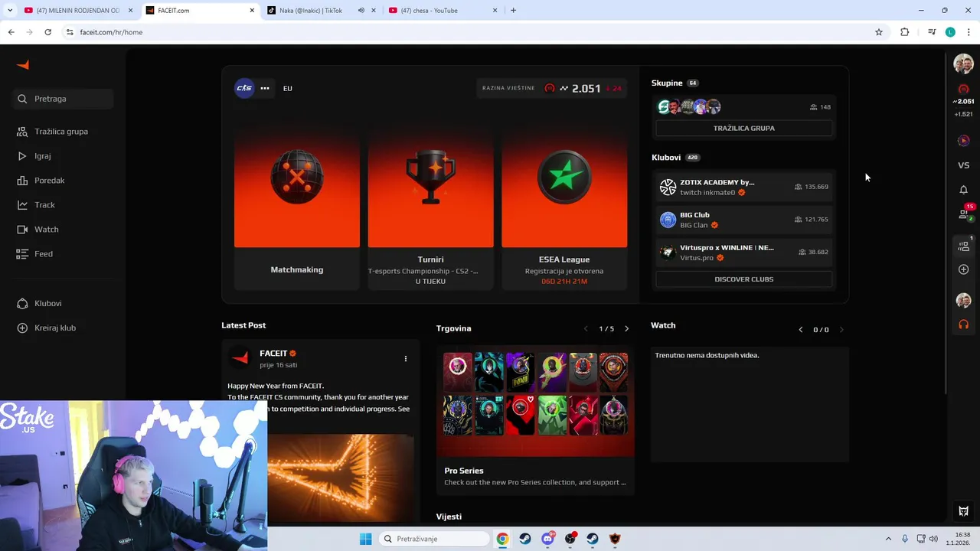Open Track in the sidebar

[x=36, y=205]
